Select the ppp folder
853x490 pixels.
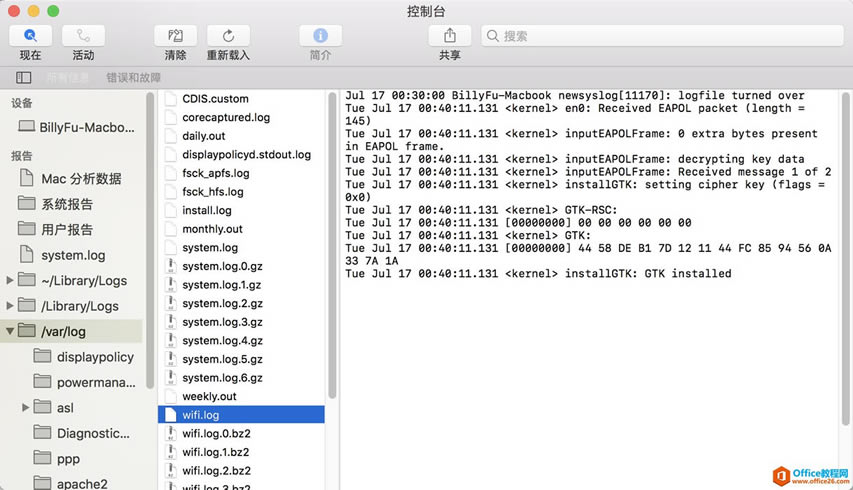(x=57, y=458)
